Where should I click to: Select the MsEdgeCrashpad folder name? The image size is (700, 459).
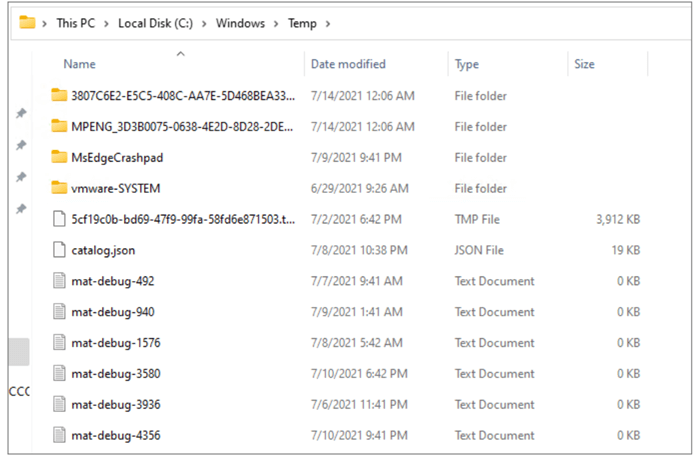[117, 158]
